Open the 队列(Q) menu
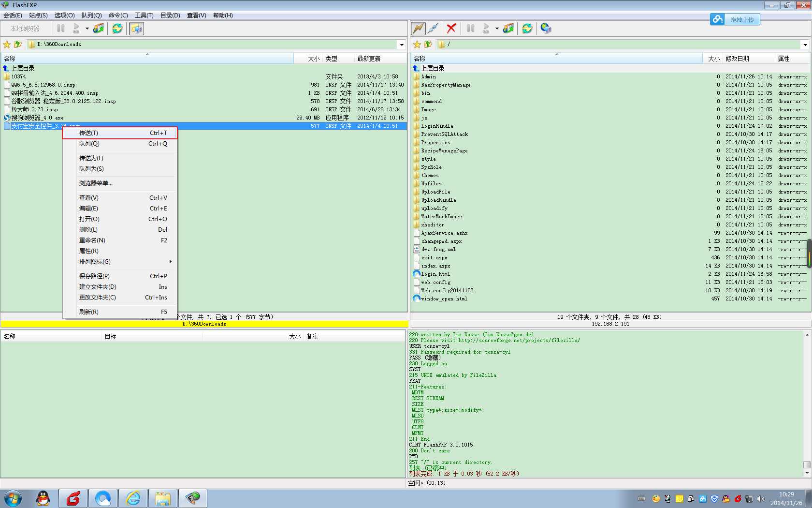Screen dimensions: 812x508 pos(91,15)
